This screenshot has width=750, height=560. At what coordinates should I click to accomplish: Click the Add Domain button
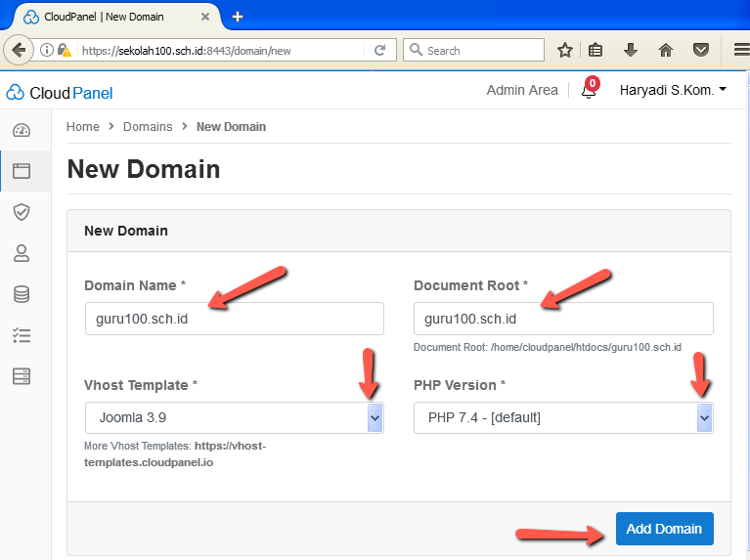coord(664,529)
